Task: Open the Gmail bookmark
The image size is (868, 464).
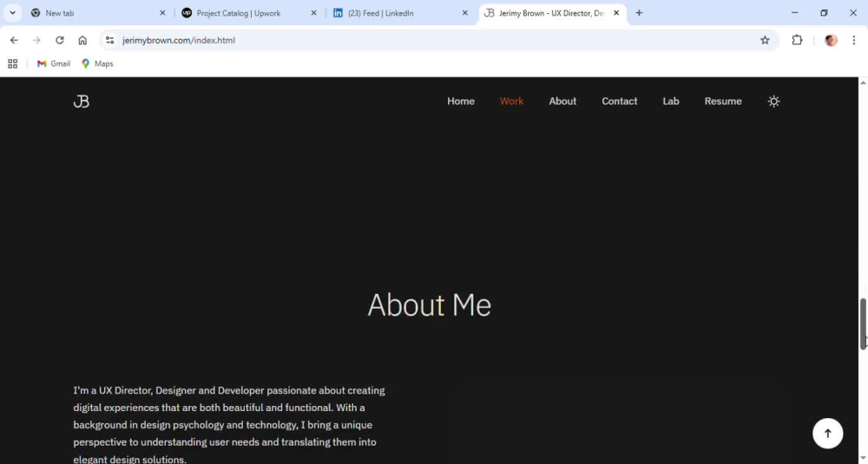Action: 53,63
